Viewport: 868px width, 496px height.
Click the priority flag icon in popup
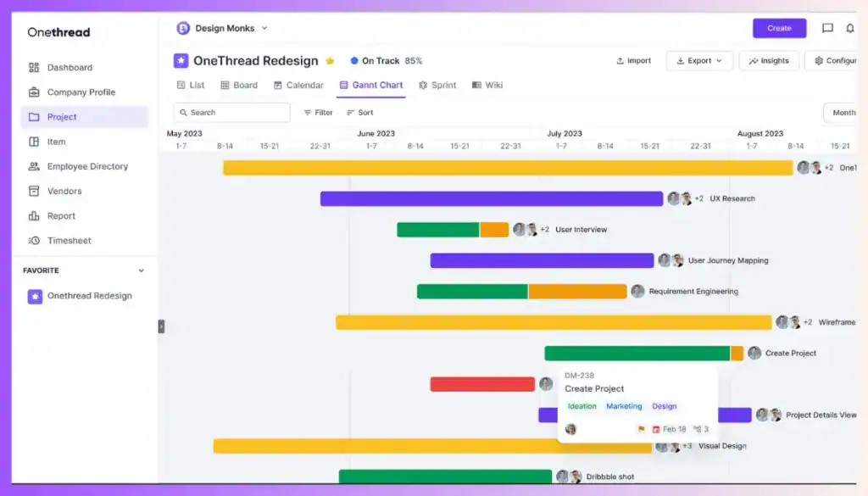(641, 429)
